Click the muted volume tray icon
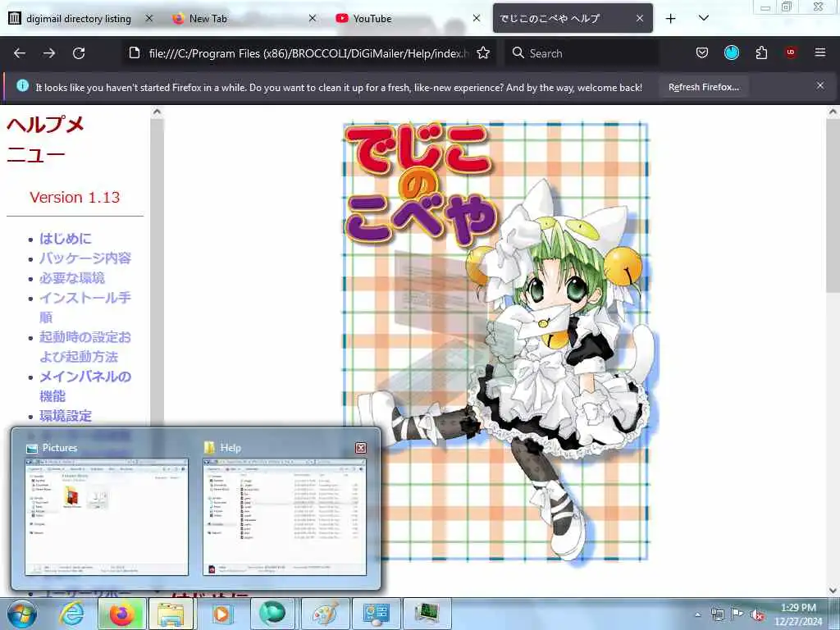Screen dimensions: 840x630 pos(757,614)
